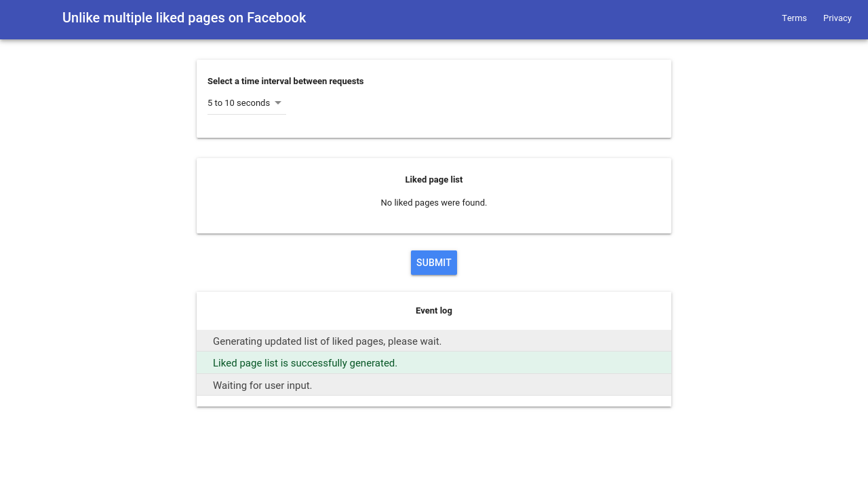Open the Privacy link in header
The height and width of the screenshot is (490, 868).
pyautogui.click(x=837, y=18)
